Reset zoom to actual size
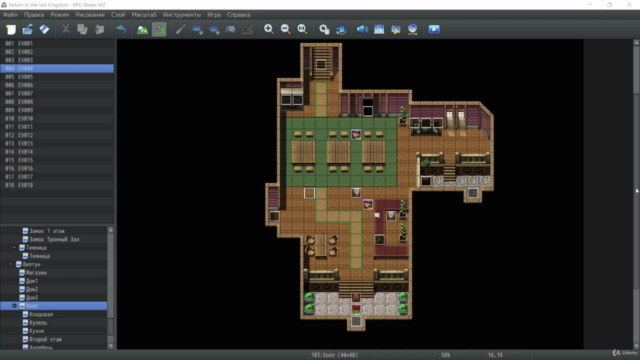 (x=302, y=29)
